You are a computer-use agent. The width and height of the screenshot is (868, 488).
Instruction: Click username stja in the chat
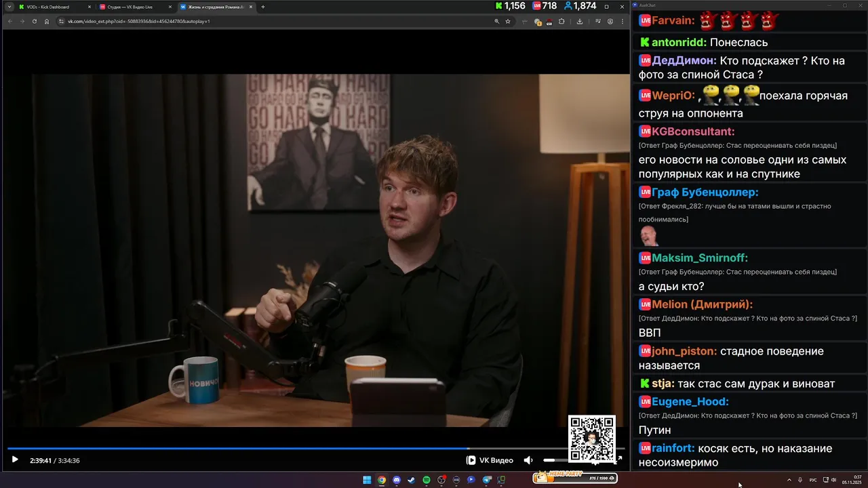pos(663,384)
